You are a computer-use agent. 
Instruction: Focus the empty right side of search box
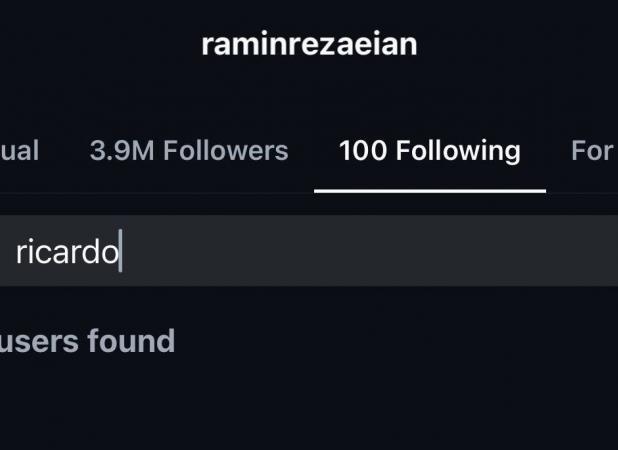click(450, 252)
